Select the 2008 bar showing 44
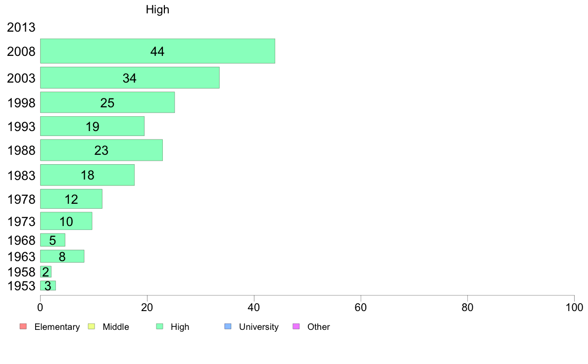The height and width of the screenshot is (364, 588). 157,51
